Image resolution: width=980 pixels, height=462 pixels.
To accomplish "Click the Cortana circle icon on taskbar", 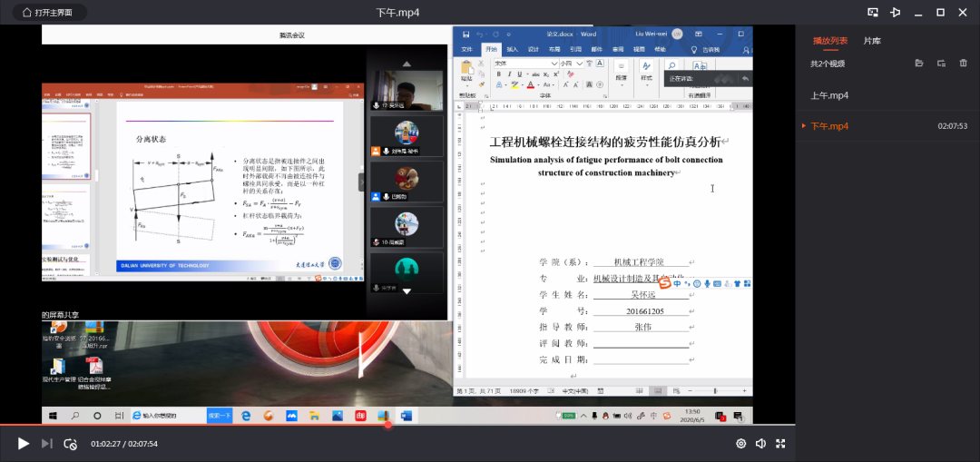I will click(97, 416).
